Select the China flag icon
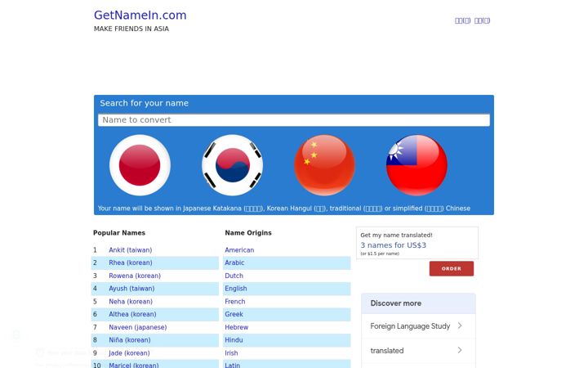Viewport: 588px width, 368px height. (x=324, y=165)
